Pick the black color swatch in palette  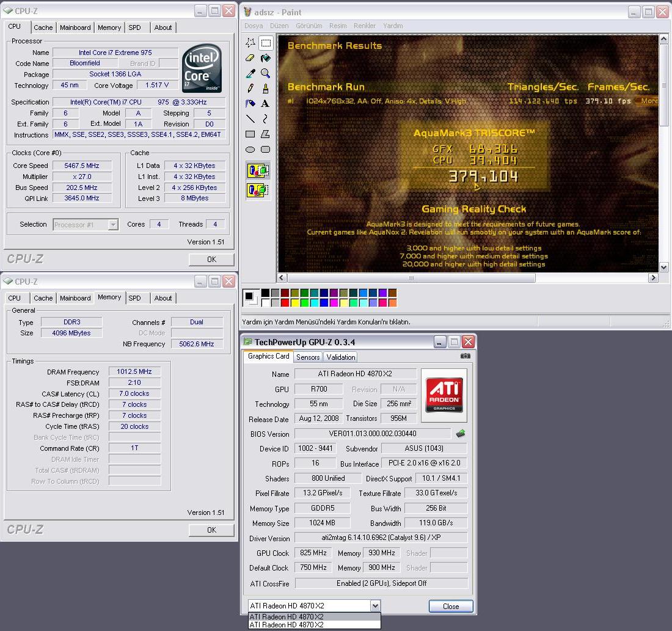coord(265,293)
